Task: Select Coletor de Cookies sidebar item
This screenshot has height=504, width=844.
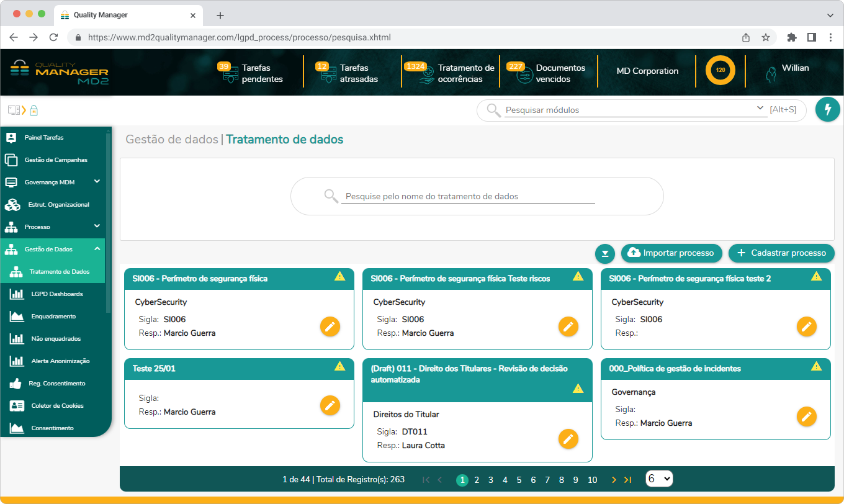Action: point(57,405)
